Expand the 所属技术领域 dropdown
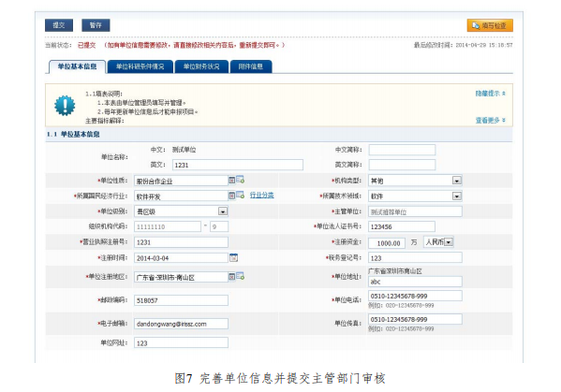 tap(456, 196)
